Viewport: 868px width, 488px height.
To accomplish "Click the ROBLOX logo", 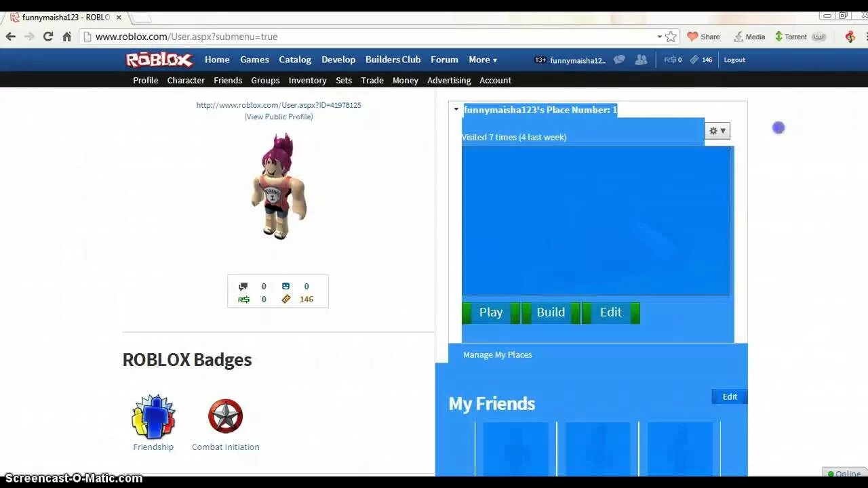I will tap(159, 60).
